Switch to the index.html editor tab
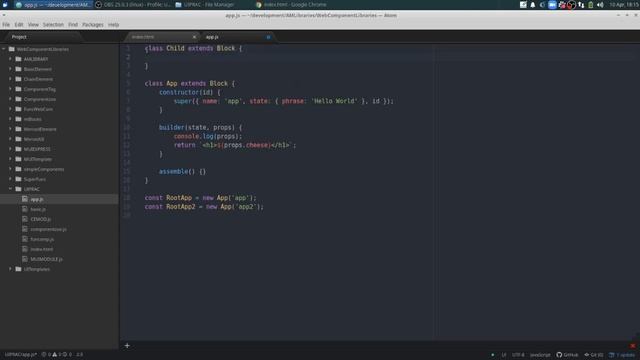The width and height of the screenshot is (640, 360). (x=161, y=37)
